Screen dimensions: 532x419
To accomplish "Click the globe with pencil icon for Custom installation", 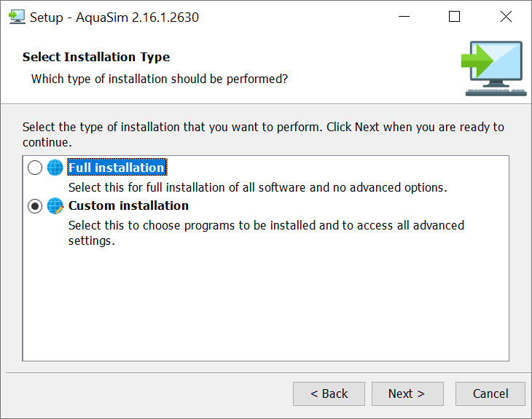I will pyautogui.click(x=55, y=206).
